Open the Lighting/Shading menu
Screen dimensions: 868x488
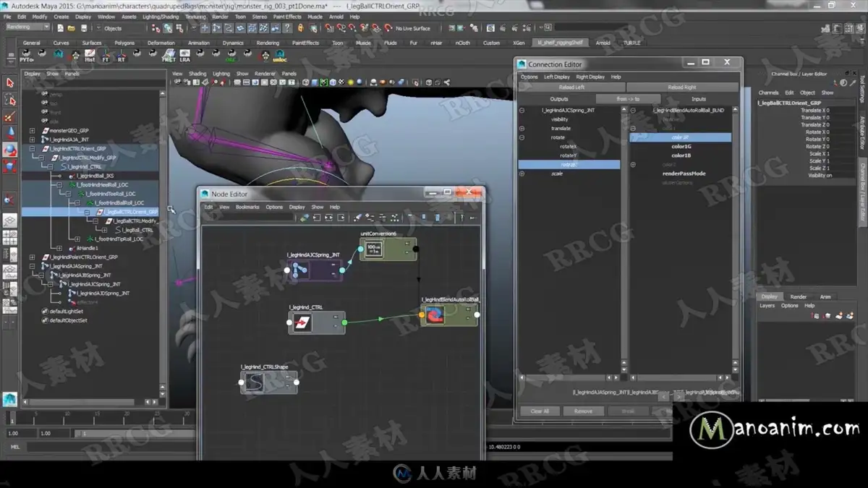(x=161, y=16)
